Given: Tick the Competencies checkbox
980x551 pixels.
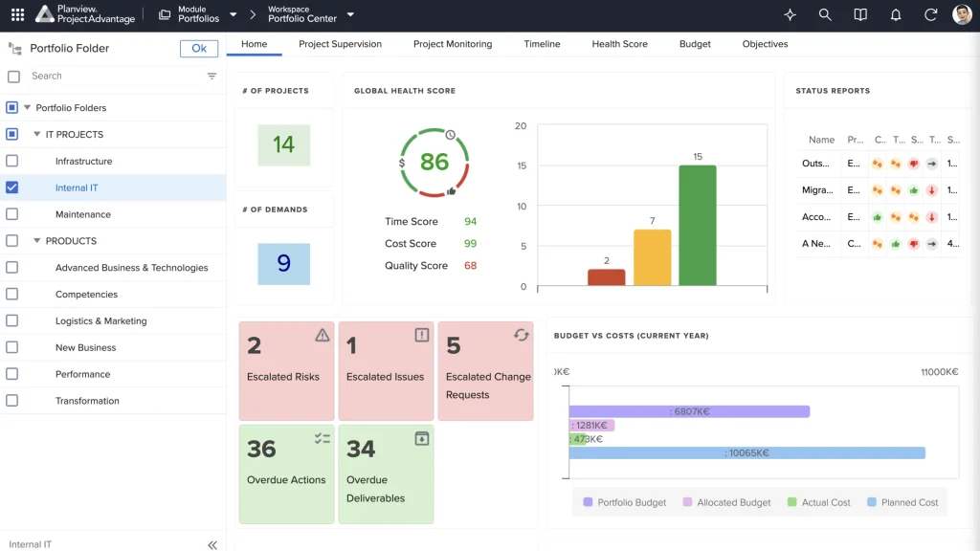Looking at the screenshot, I should pos(11,295).
